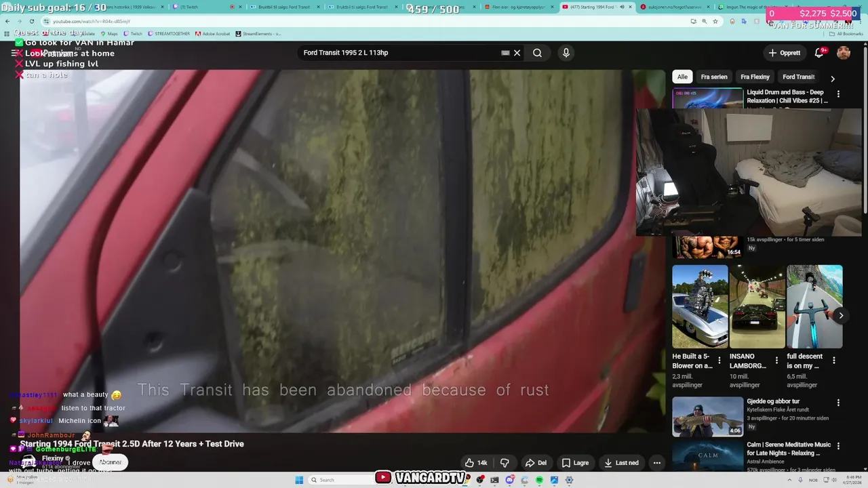This screenshot has height=488, width=868.
Task: Save video with Lagre button
Action: [575, 463]
